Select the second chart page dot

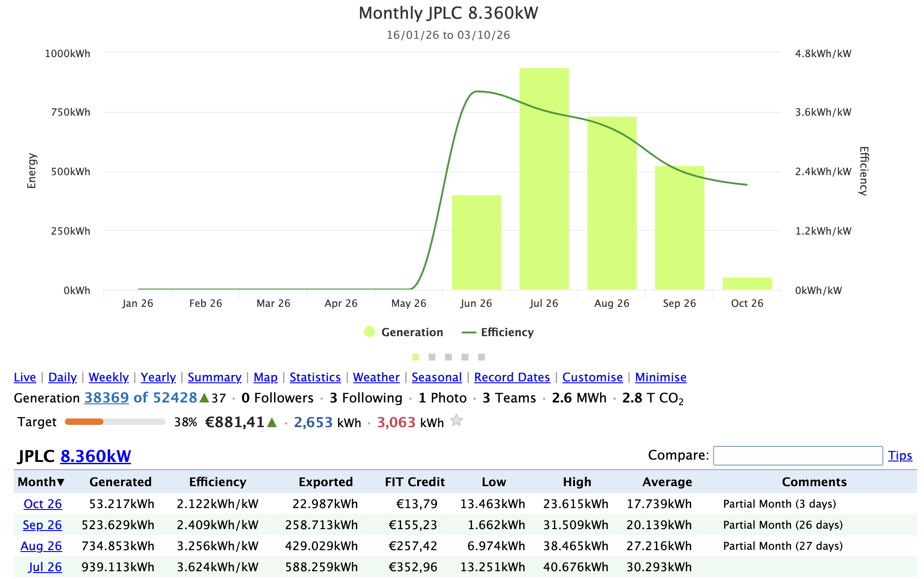432,357
